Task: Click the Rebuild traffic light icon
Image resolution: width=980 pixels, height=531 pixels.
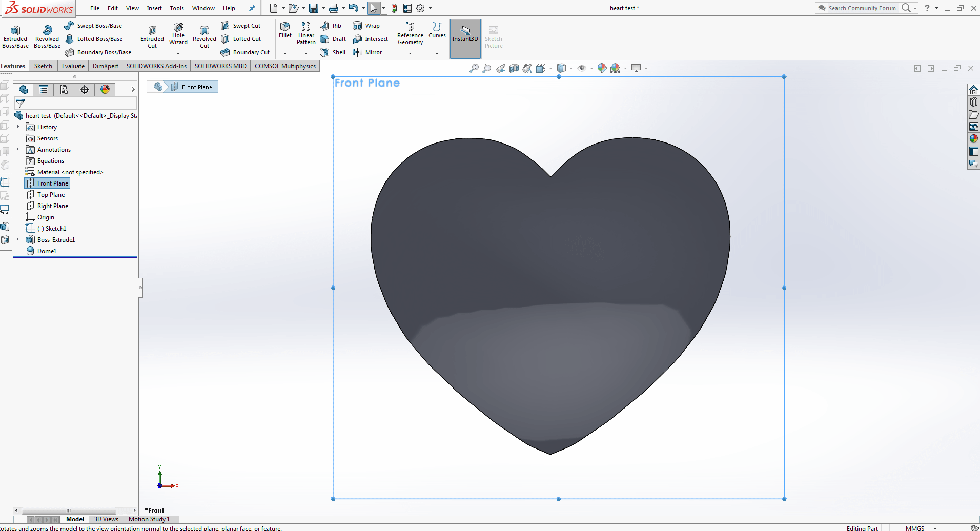Action: click(x=394, y=8)
